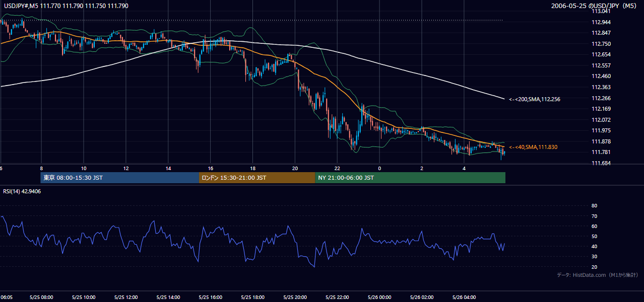
Task: Click price axis label 111.684
Action: pyautogui.click(x=601, y=163)
